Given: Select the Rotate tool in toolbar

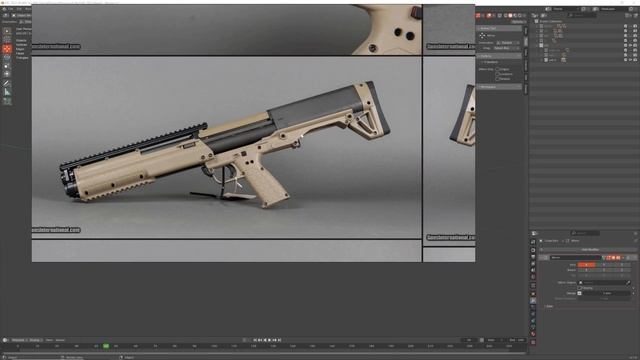Looking at the screenshot, I should coord(7,58).
